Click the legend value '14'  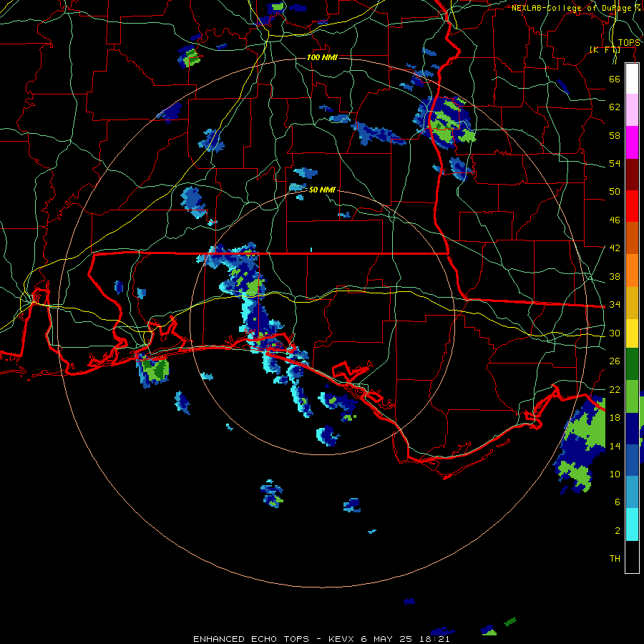click(615, 446)
